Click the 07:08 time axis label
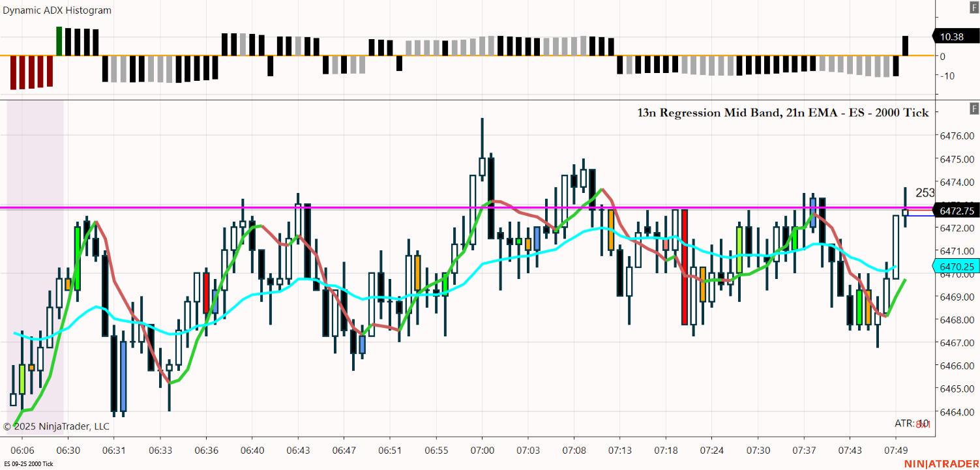This screenshot has height=470, width=980. pyautogui.click(x=574, y=450)
